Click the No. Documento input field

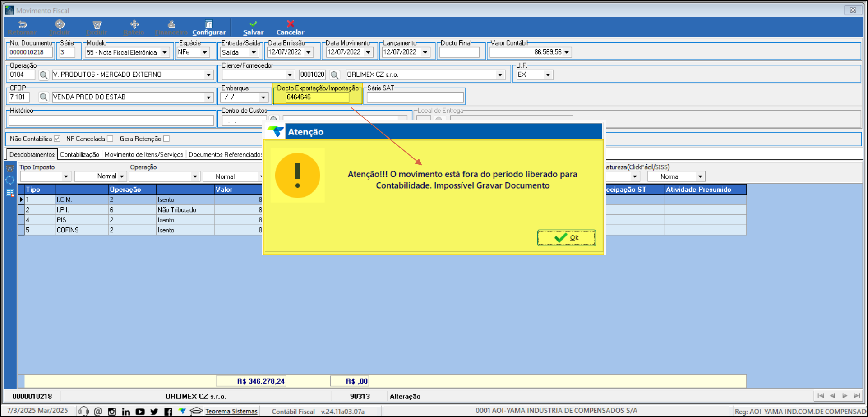point(31,52)
